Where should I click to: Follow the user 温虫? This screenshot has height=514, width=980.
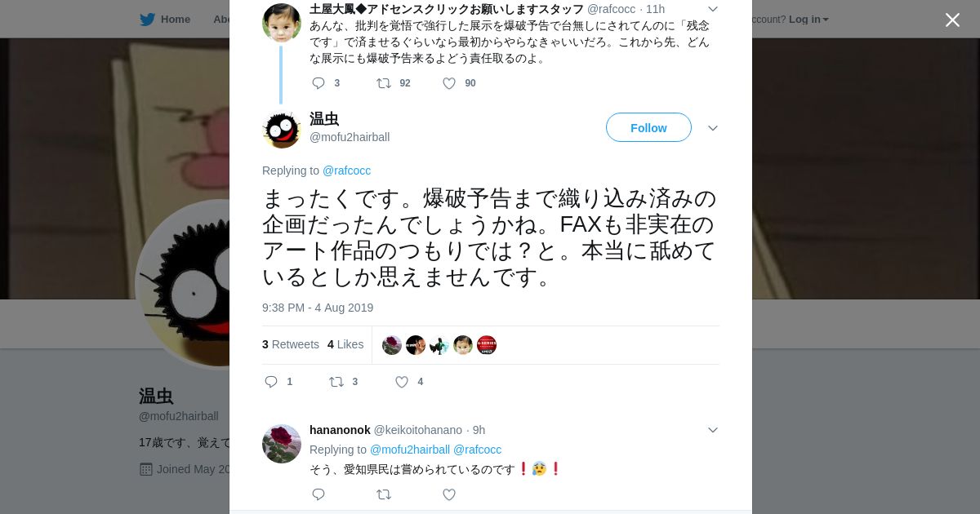648,128
